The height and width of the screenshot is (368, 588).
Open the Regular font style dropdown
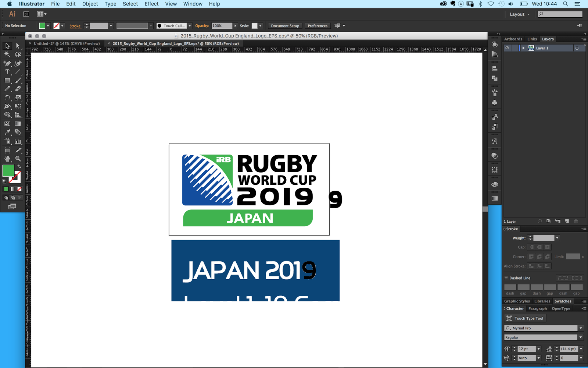581,337
